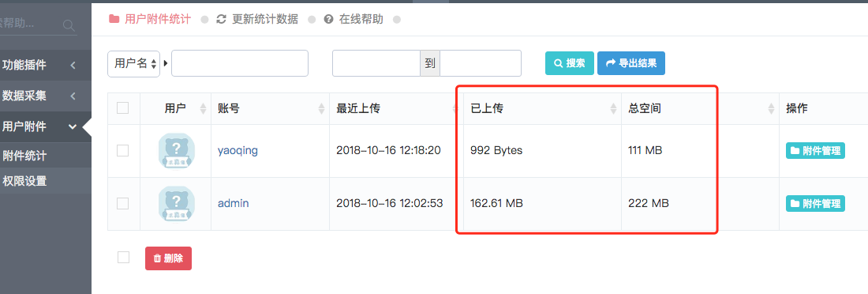The height and width of the screenshot is (294, 868).
Task: Focus the start date range field
Action: coord(376,63)
